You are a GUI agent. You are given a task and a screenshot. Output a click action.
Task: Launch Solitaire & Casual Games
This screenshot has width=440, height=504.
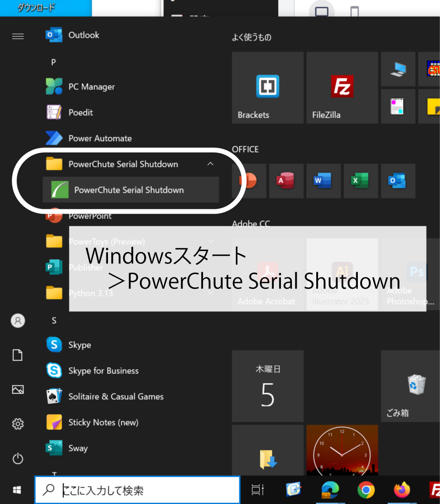point(130,396)
